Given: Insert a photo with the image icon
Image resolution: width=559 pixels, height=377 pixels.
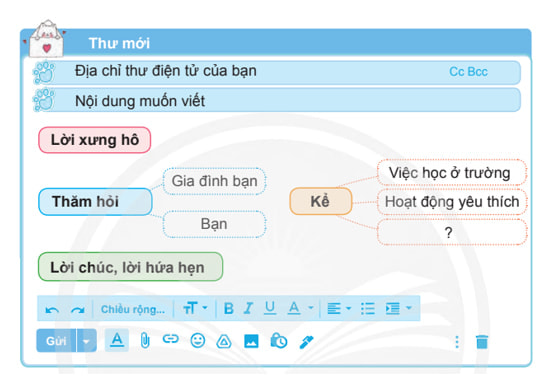Looking at the screenshot, I should (251, 341).
